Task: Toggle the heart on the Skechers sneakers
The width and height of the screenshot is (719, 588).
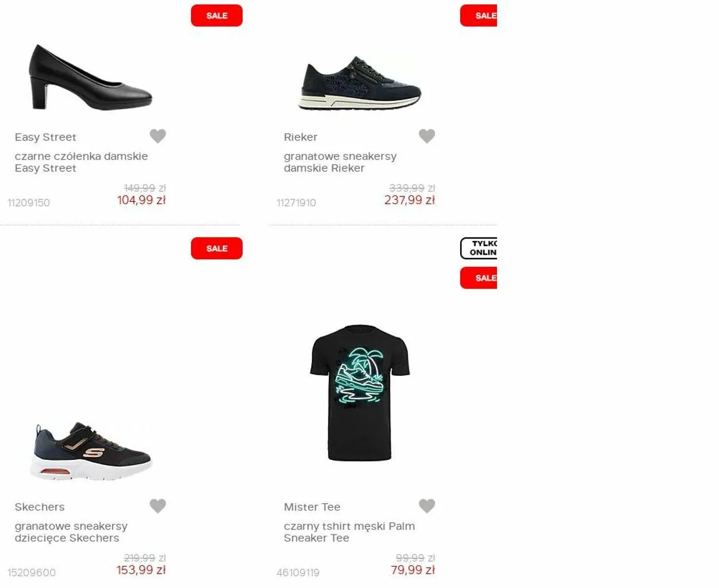Action: click(158, 506)
